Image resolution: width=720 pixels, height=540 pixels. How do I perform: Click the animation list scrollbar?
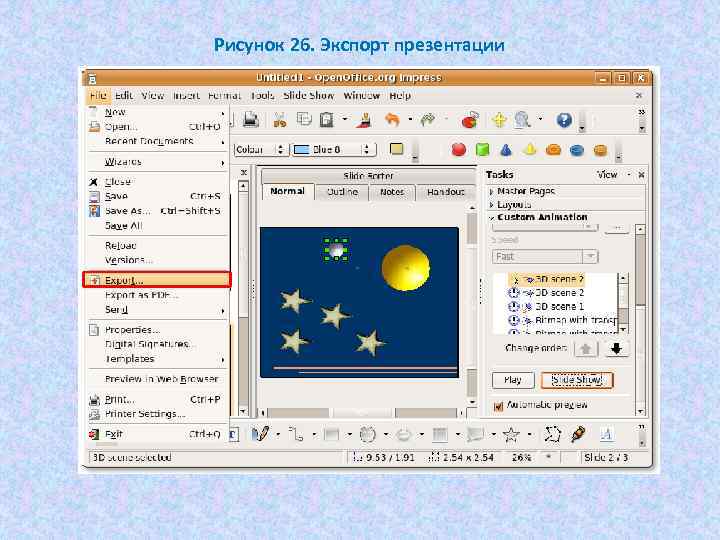[623, 303]
